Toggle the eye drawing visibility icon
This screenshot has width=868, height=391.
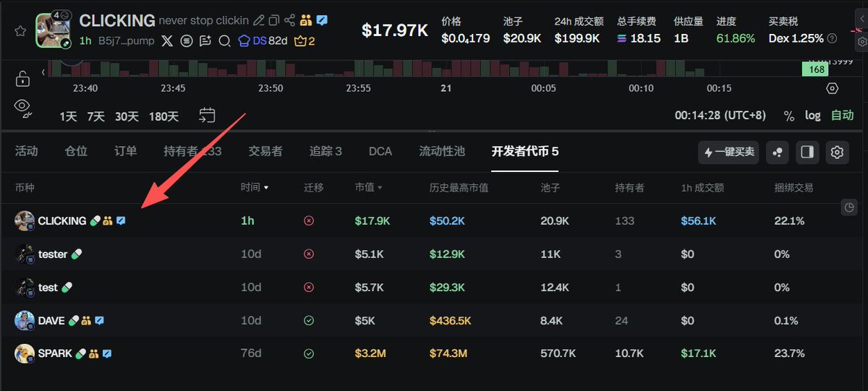click(22, 108)
